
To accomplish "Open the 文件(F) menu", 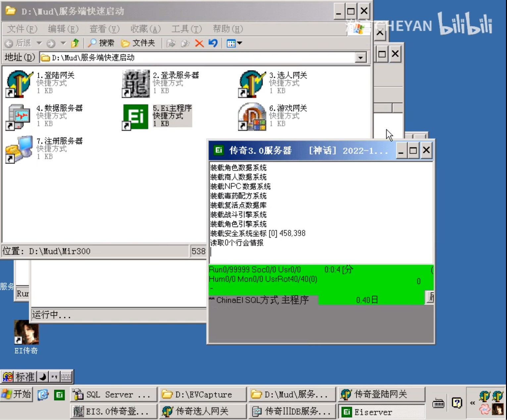I will point(22,29).
